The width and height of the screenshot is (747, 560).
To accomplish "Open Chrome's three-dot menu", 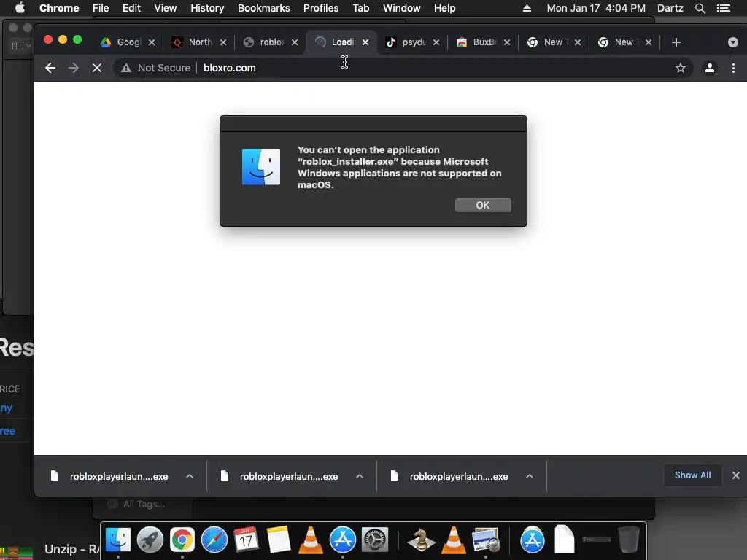I will 733,68.
